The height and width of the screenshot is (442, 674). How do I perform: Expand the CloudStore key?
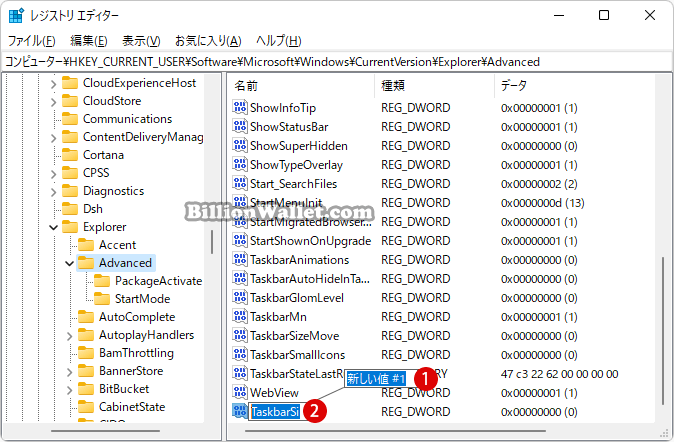[53, 101]
